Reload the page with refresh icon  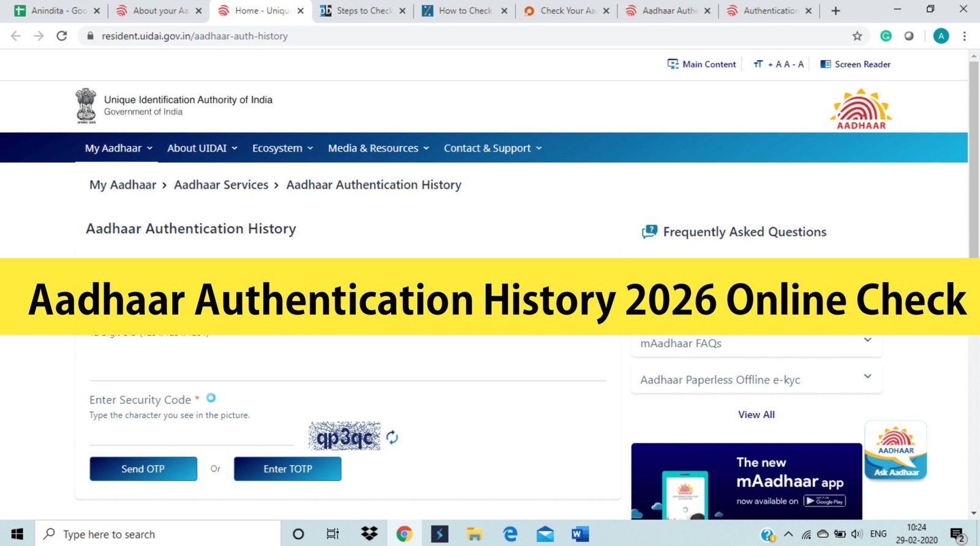pyautogui.click(x=61, y=36)
